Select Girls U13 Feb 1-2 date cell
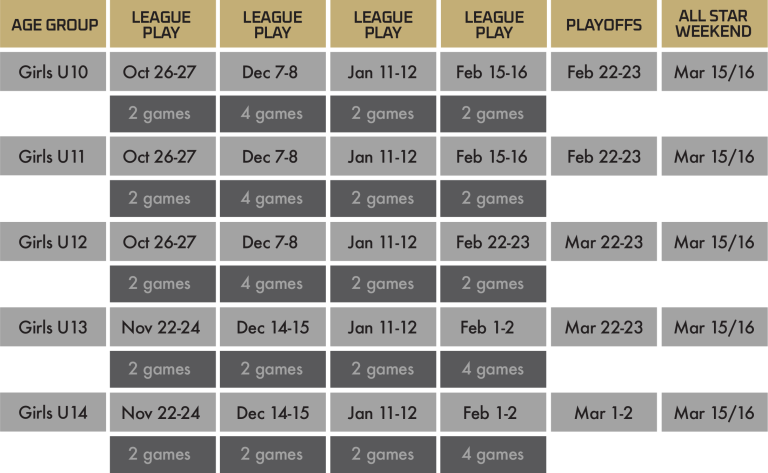768x473 pixels. tap(493, 327)
